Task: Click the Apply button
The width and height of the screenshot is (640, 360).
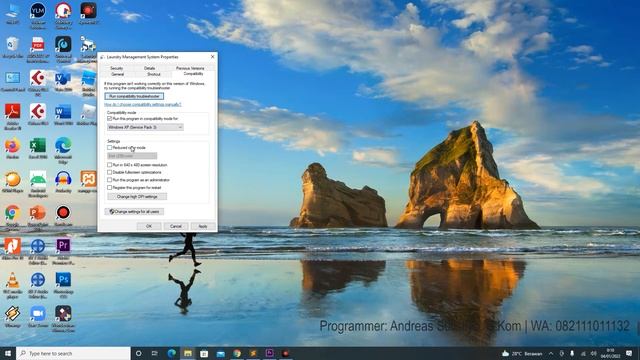Action: (203, 226)
